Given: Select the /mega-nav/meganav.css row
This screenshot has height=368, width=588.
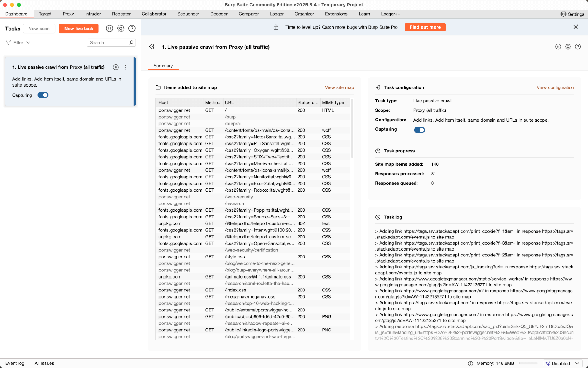Looking at the screenshot, I should 253,297.
